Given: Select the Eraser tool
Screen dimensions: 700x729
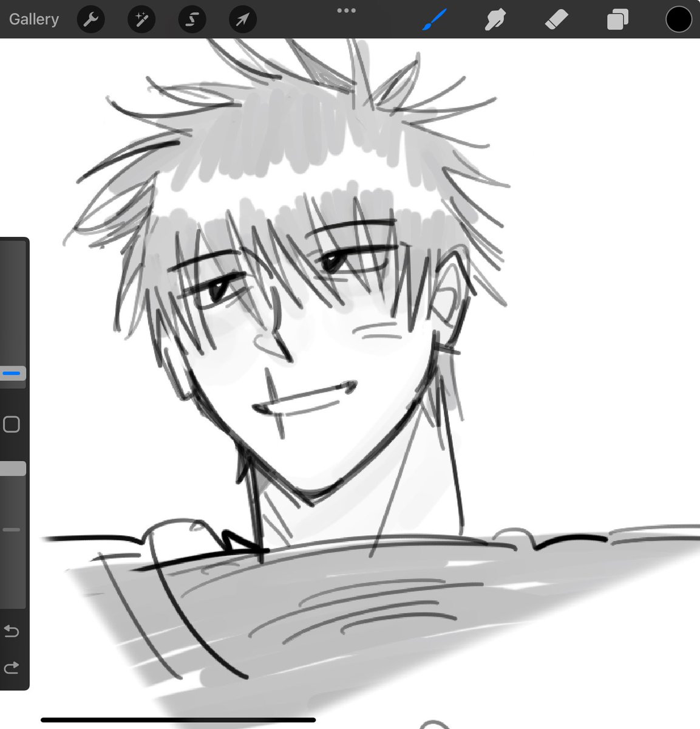Looking at the screenshot, I should pos(556,20).
